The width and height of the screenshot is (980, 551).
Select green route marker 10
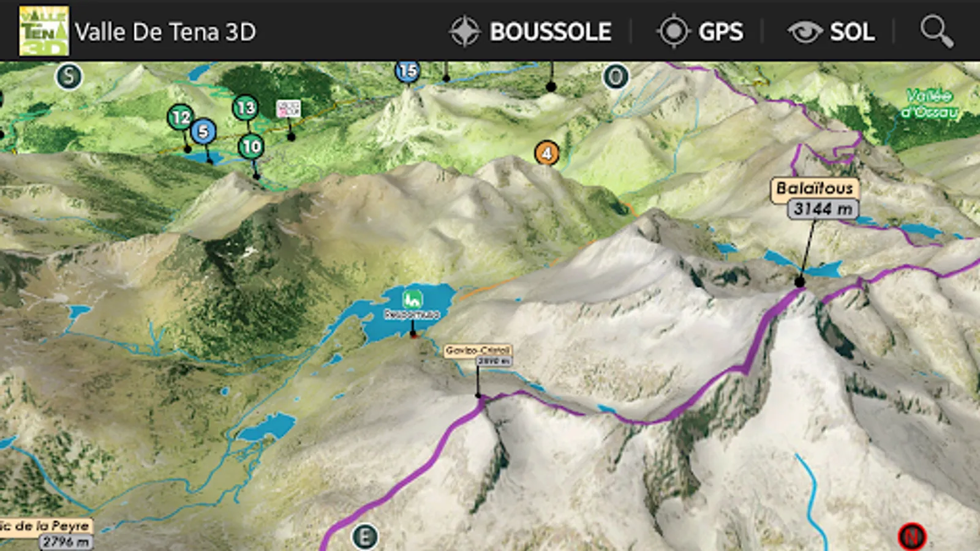(251, 146)
